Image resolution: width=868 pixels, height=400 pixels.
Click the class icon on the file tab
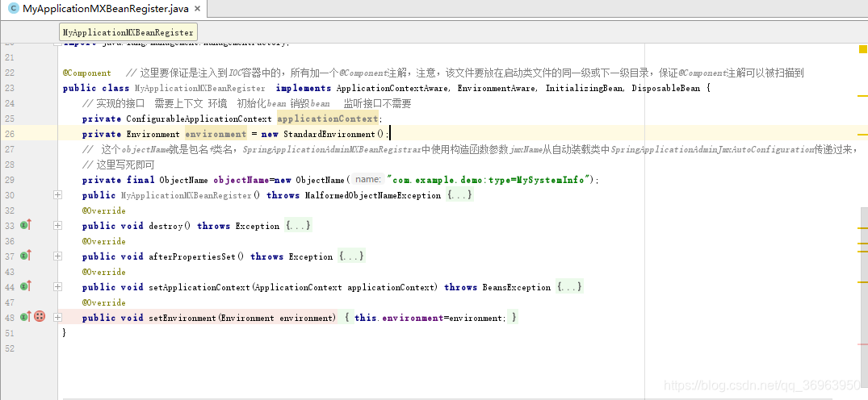pos(13,10)
